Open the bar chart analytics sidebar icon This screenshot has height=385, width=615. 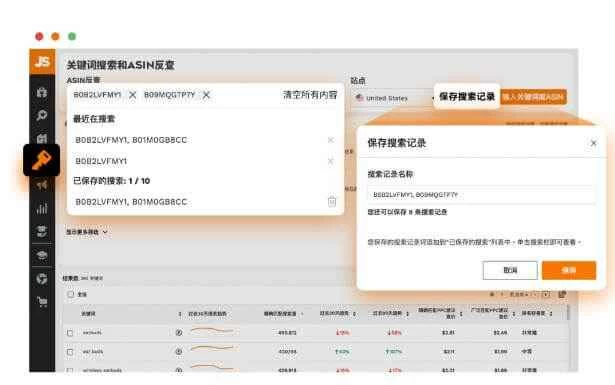click(x=42, y=208)
